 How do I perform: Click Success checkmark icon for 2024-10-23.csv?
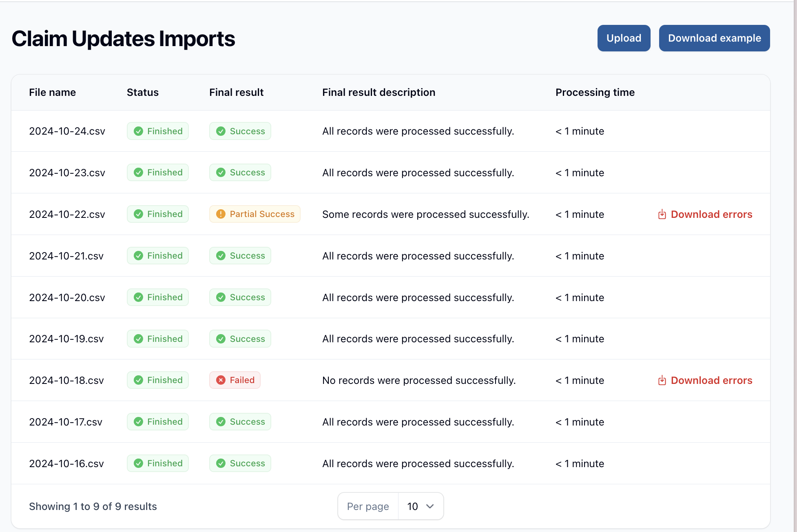click(221, 173)
